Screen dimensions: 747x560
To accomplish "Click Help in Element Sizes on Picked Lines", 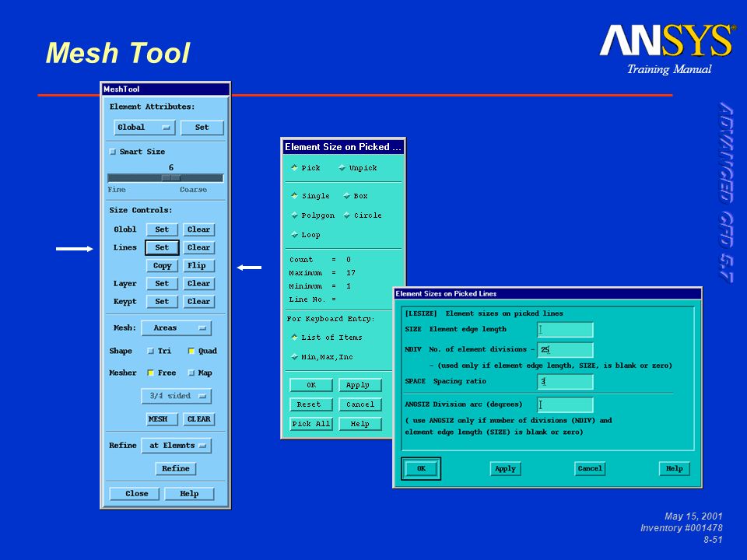I will coord(674,468).
